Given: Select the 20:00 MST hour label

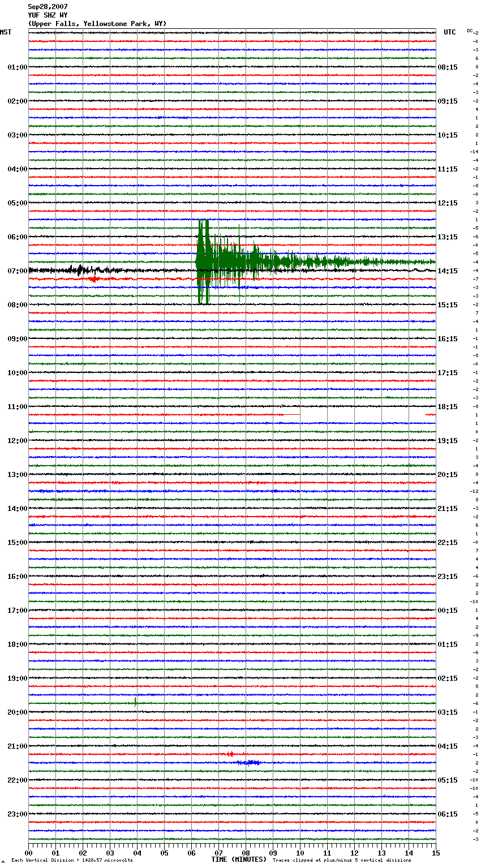Looking at the screenshot, I should click(18, 712).
